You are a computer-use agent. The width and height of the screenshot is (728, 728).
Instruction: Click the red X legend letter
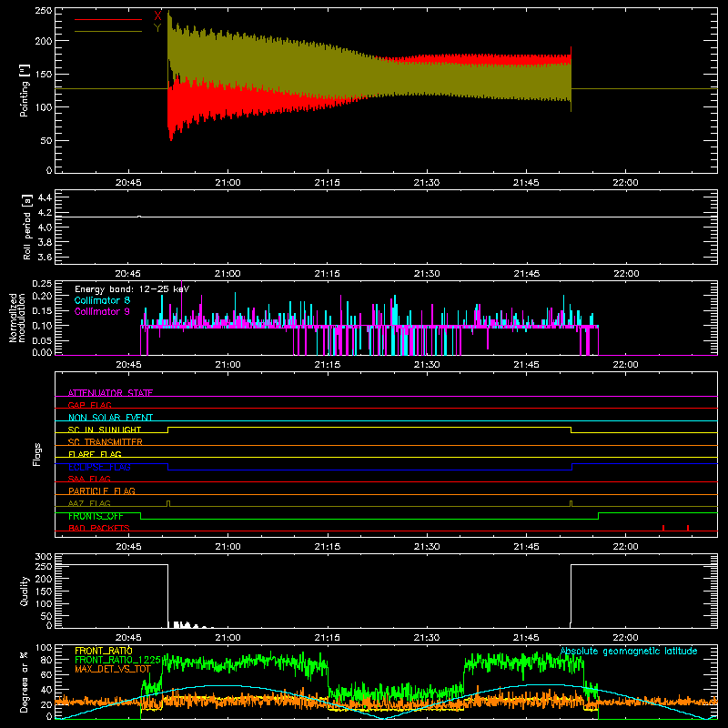coord(157,15)
